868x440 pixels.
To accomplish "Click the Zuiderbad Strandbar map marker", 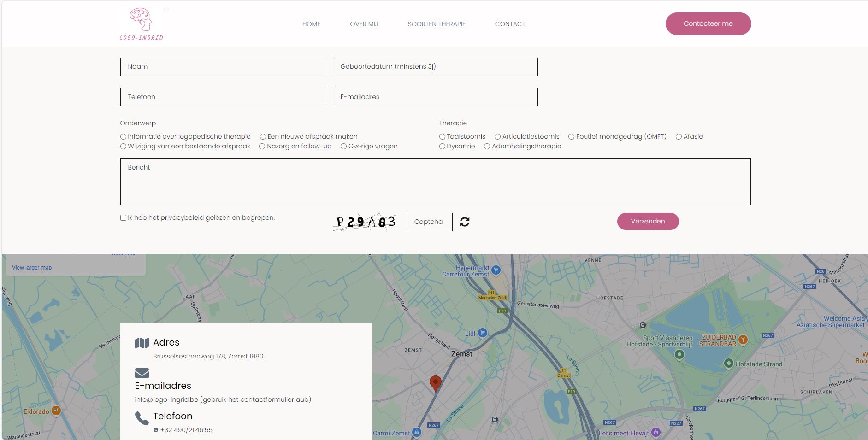I will [743, 340].
